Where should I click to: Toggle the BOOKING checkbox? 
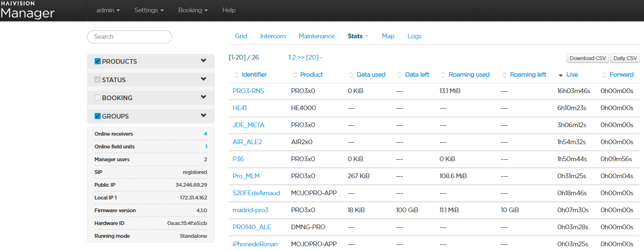coord(98,98)
